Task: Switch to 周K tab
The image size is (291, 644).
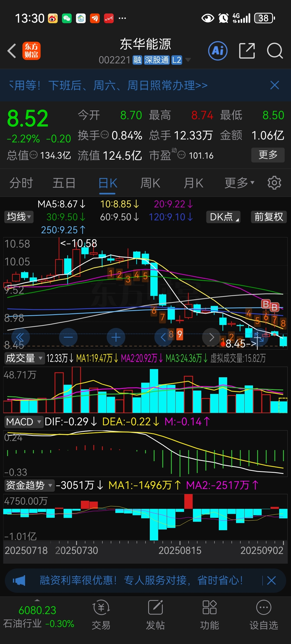Action: point(150,183)
